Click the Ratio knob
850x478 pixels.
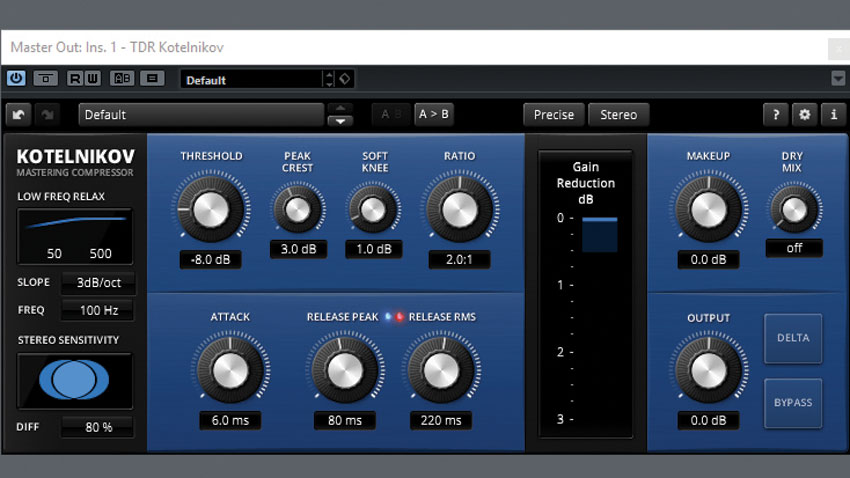(460, 209)
